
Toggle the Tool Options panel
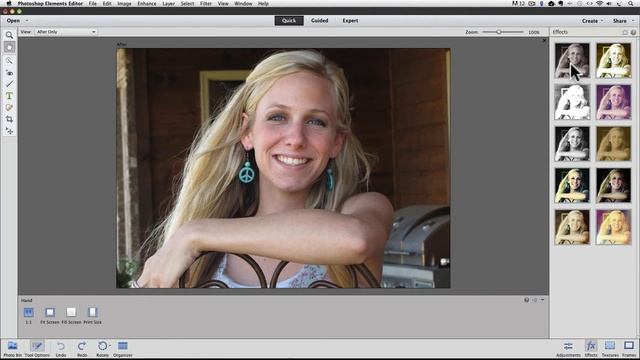(37, 349)
